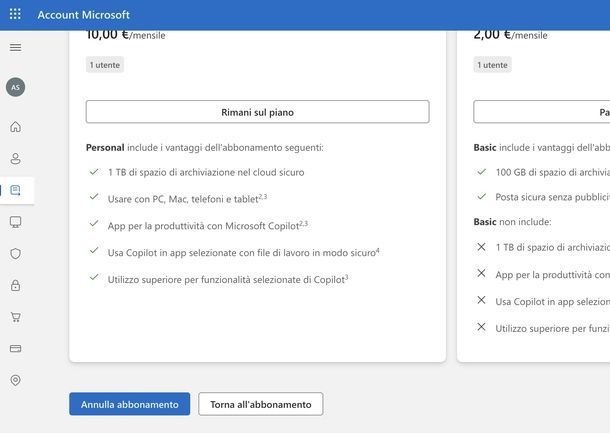Click 'App per la produttività con Microsoft Copilot' in Personal
Image resolution: width=610 pixels, height=433 pixels.
[x=208, y=226]
